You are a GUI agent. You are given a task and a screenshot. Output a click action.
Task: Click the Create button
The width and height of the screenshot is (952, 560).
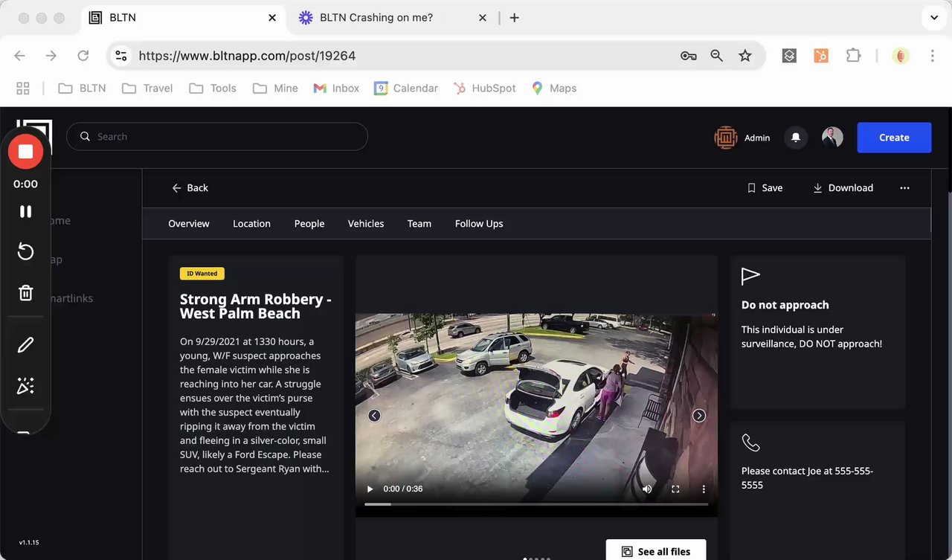pos(894,138)
